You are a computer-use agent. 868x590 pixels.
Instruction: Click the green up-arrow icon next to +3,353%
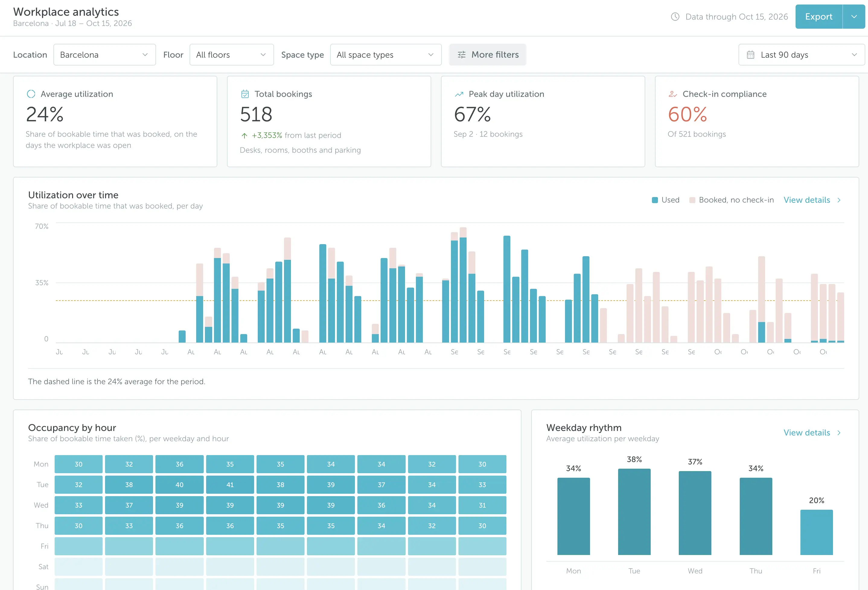coord(244,136)
